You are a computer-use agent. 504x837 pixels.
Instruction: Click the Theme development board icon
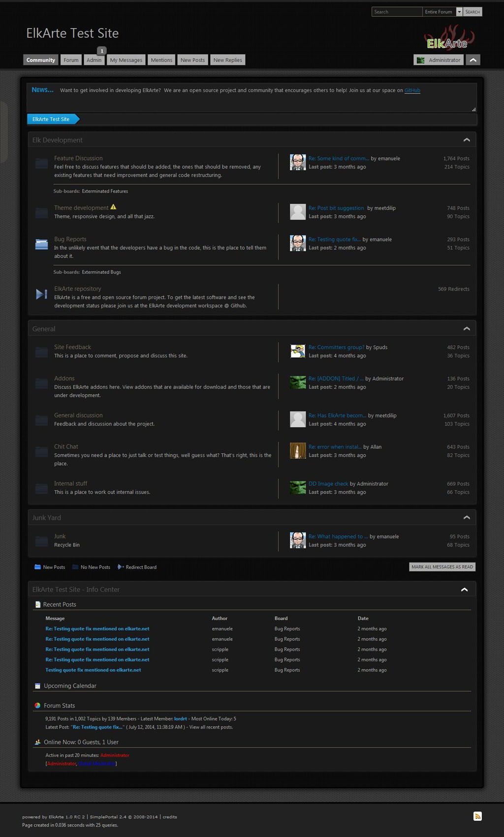click(41, 213)
